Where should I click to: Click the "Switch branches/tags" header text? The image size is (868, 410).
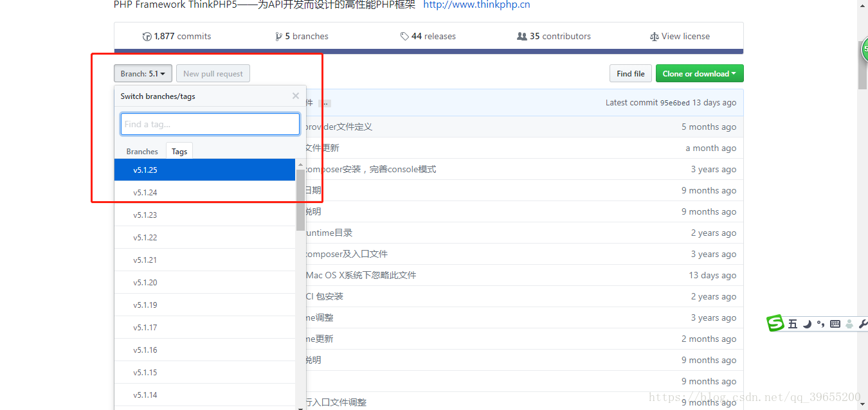click(x=158, y=96)
